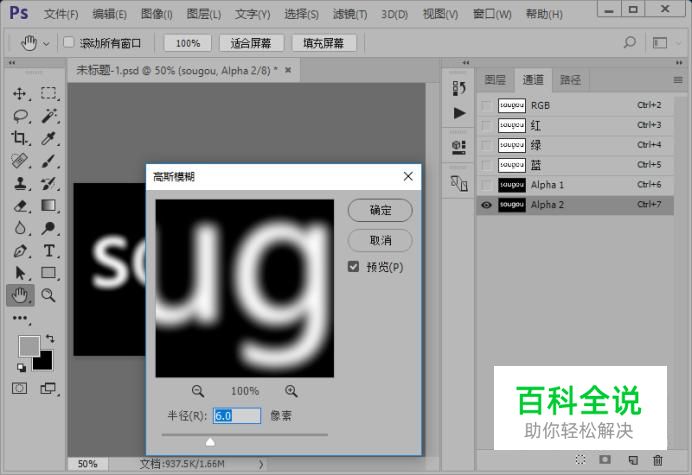
Task: Click the 100% zoom button
Action: [188, 43]
